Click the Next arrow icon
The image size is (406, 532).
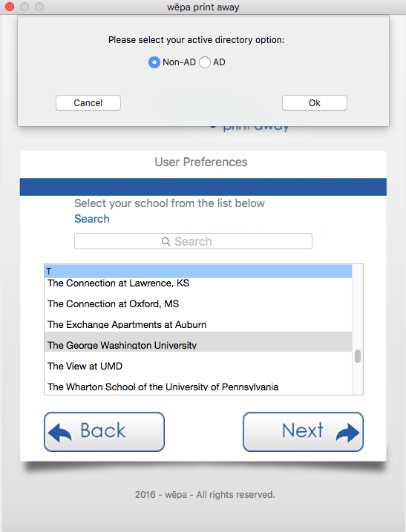point(347,433)
